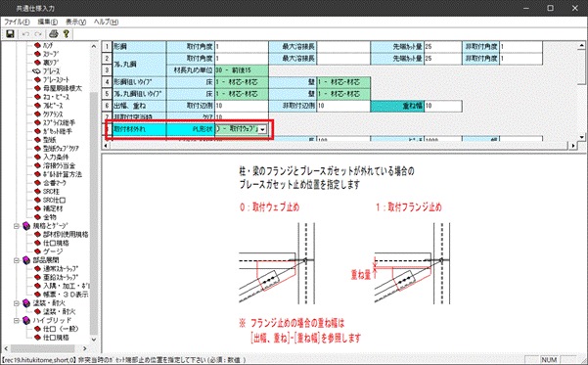Click the 重ね幅 value input field
This screenshot has width=588, height=365.
click(x=443, y=106)
